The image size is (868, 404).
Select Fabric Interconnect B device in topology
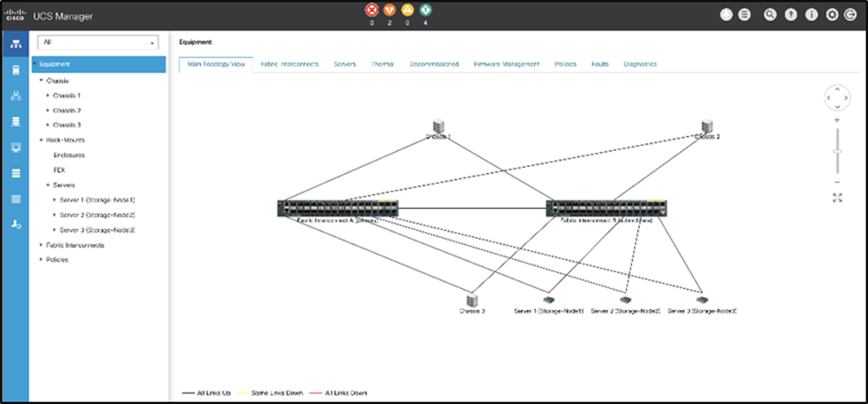pyautogui.click(x=606, y=208)
